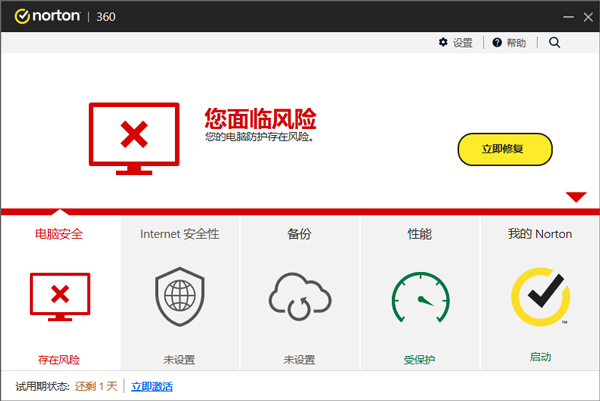
Task: Click the 帮助 help label
Action: point(516,42)
